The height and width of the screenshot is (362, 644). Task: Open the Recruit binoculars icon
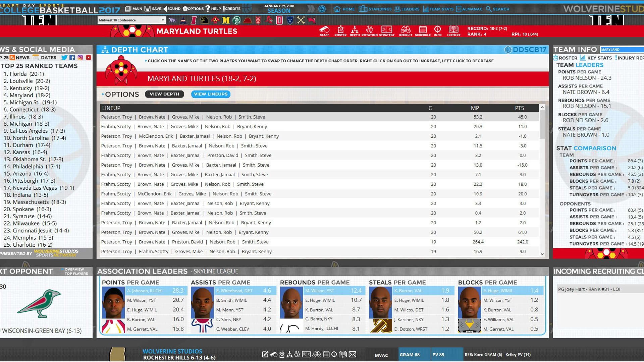click(x=406, y=31)
